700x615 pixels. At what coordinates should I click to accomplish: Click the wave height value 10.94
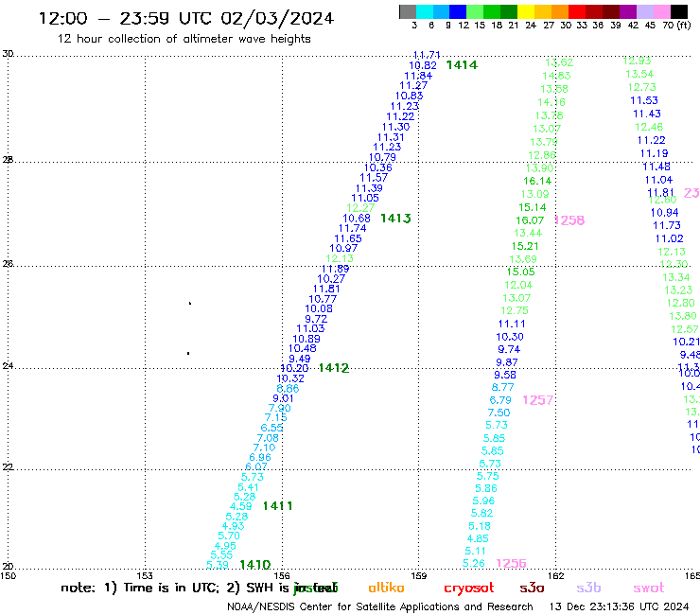pyautogui.click(x=664, y=213)
